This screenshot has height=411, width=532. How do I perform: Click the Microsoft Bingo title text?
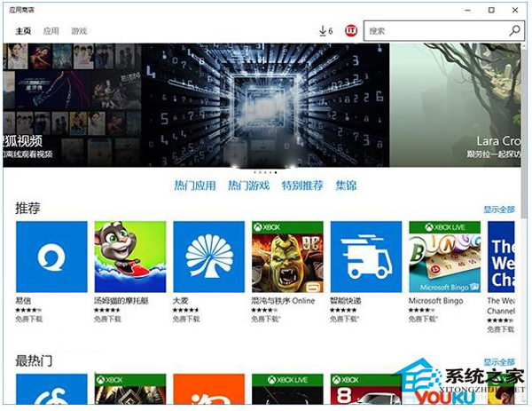435,301
